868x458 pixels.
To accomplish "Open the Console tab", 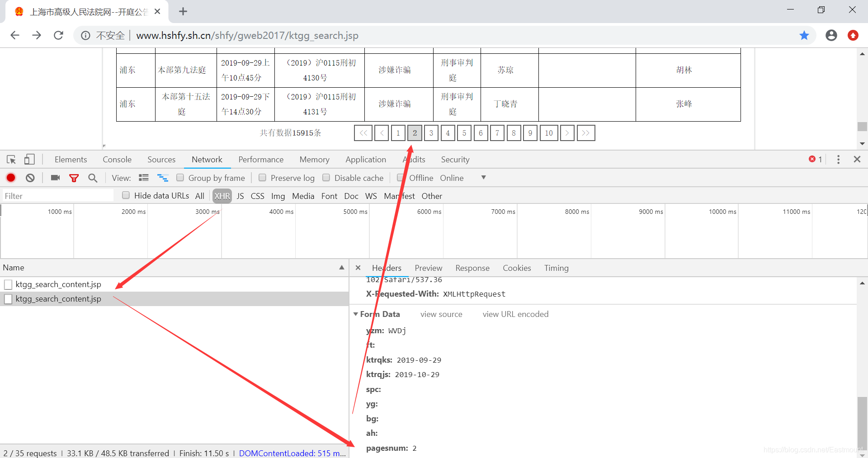I will tap(117, 159).
